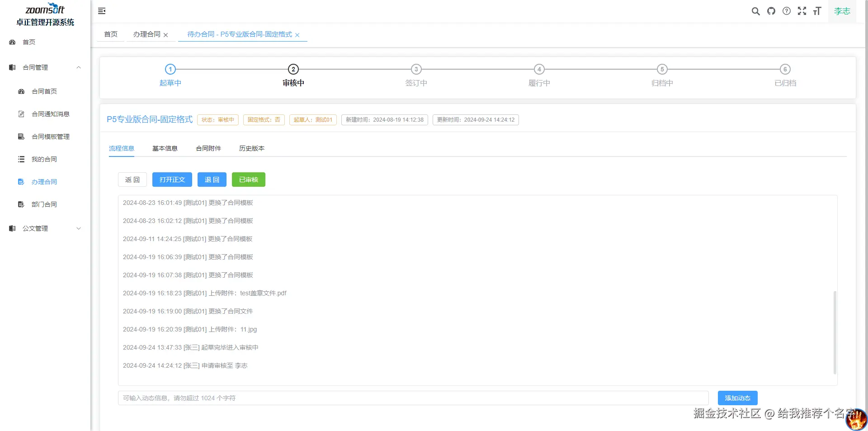This screenshot has width=868, height=431.
Task: Toggle fullscreen mode icon
Action: [x=802, y=11]
